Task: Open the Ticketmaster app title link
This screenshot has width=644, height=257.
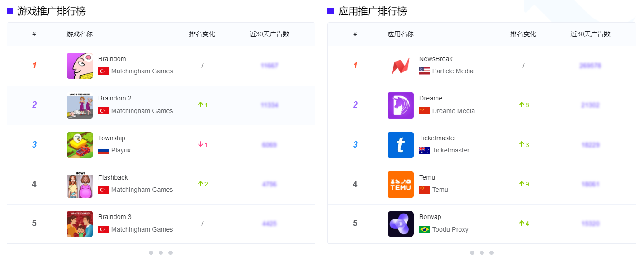Action: (438, 138)
